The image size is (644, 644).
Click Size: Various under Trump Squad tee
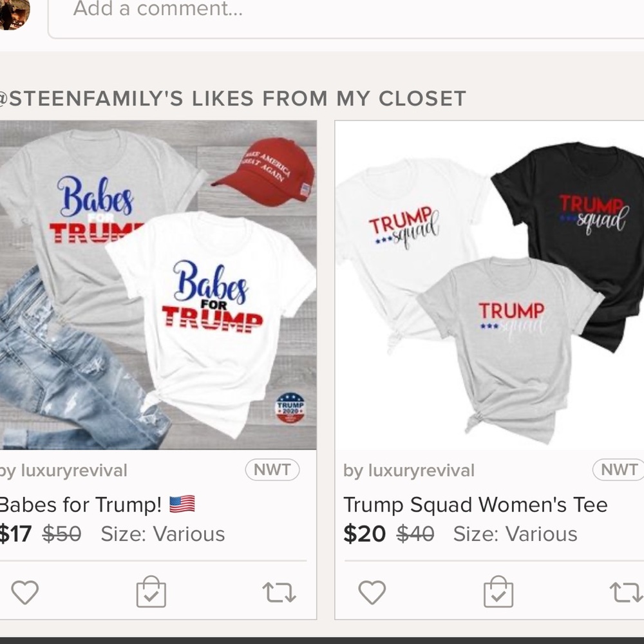point(515,534)
